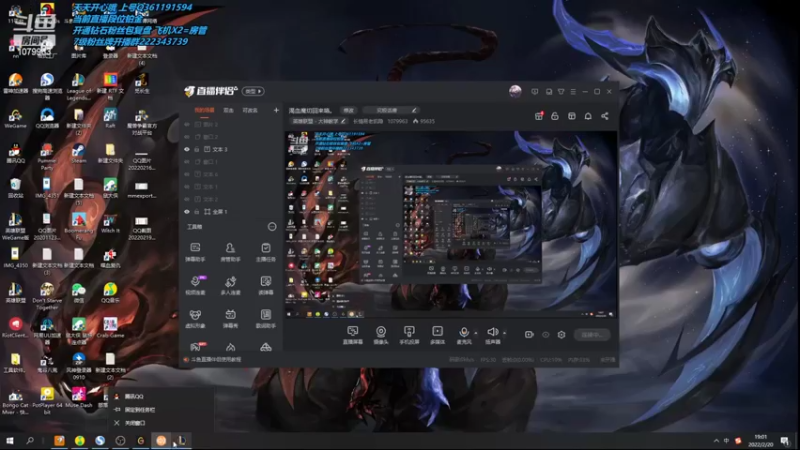800x450 pixels.
Task: Toggle visibility of the 全屏 1 layer
Action: point(187,212)
